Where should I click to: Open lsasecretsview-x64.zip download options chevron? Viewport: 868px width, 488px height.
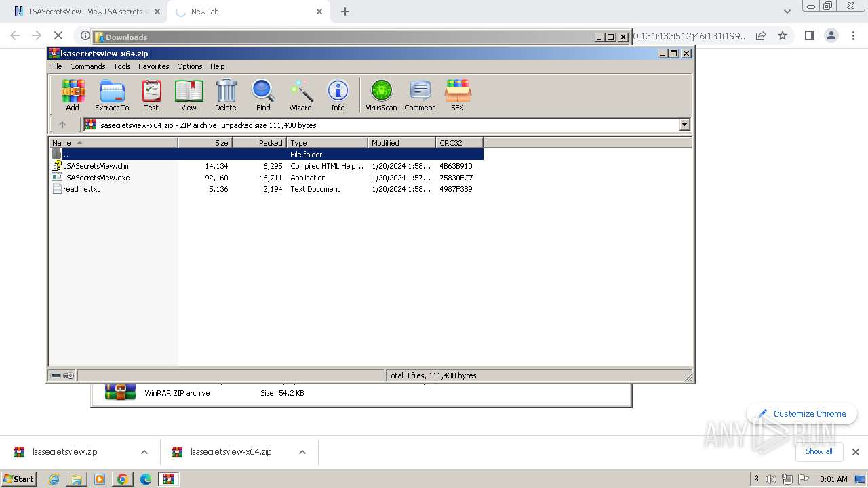coord(302,452)
